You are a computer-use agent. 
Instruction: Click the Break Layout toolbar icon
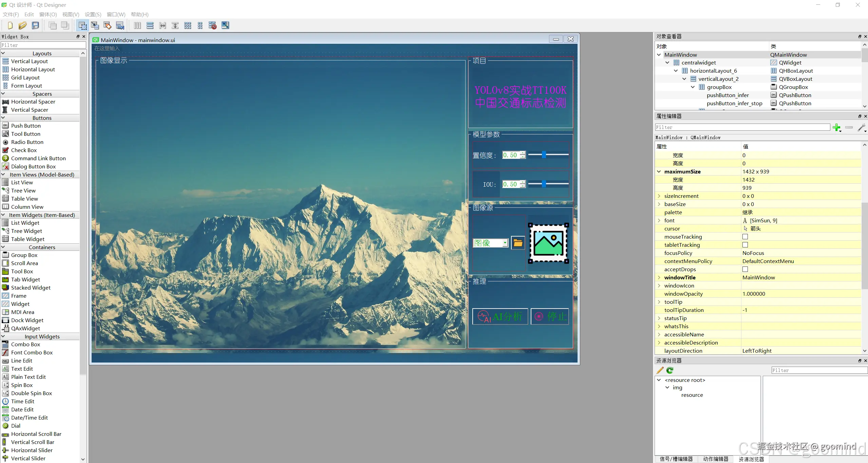point(212,25)
